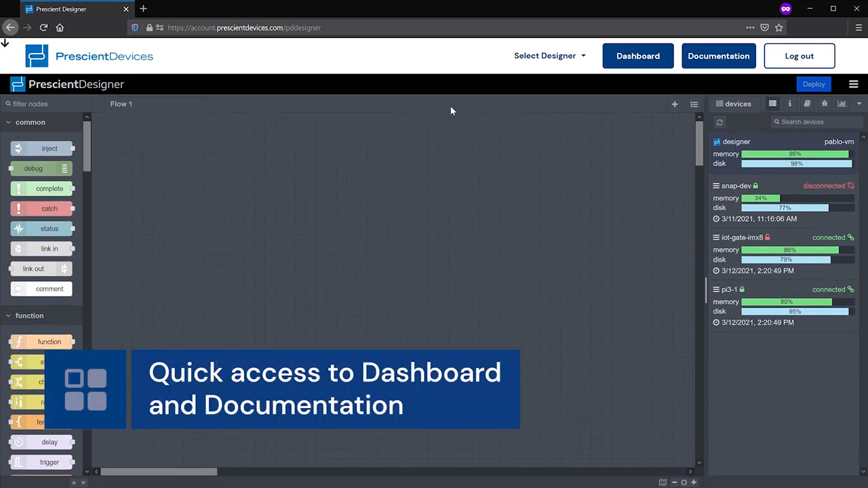Zoom in on the flow canvas
This screenshot has height=488, width=868.
[693, 482]
